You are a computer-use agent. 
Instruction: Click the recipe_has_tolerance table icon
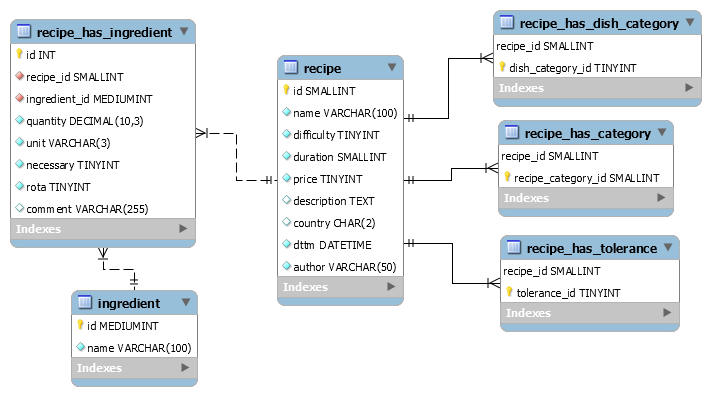click(513, 247)
